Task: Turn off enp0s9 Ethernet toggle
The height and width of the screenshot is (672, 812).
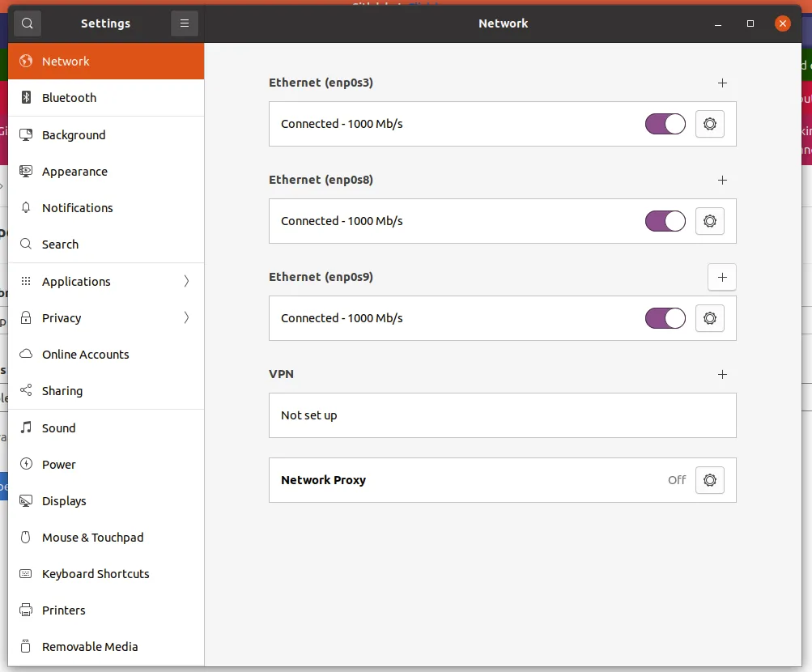Action: pos(665,318)
